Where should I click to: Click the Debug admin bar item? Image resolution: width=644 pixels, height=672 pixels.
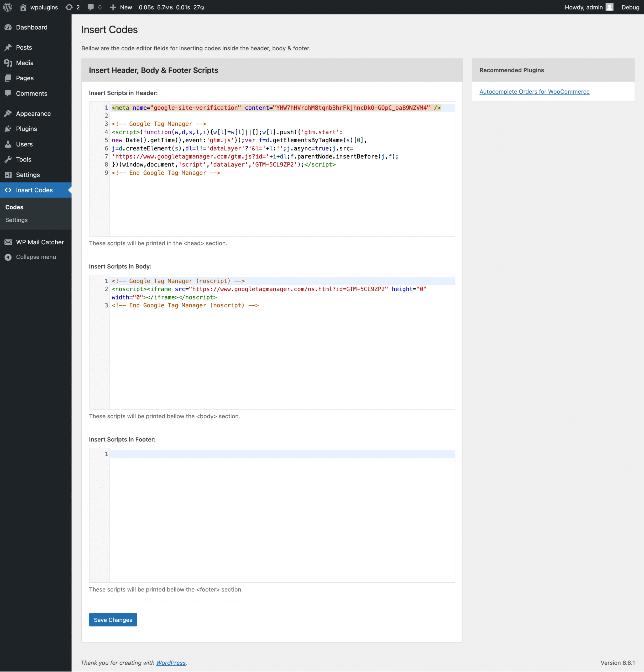point(630,7)
